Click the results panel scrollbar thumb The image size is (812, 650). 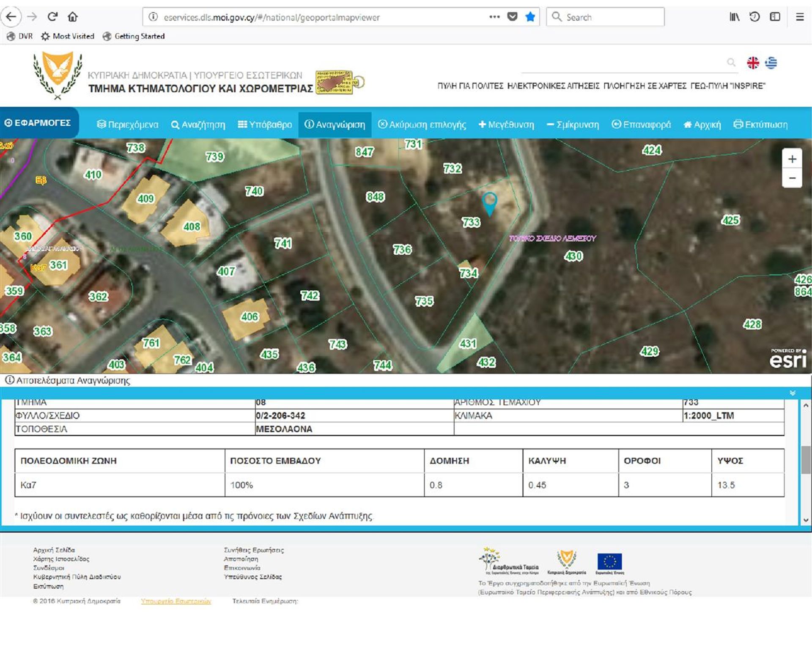[806, 459]
